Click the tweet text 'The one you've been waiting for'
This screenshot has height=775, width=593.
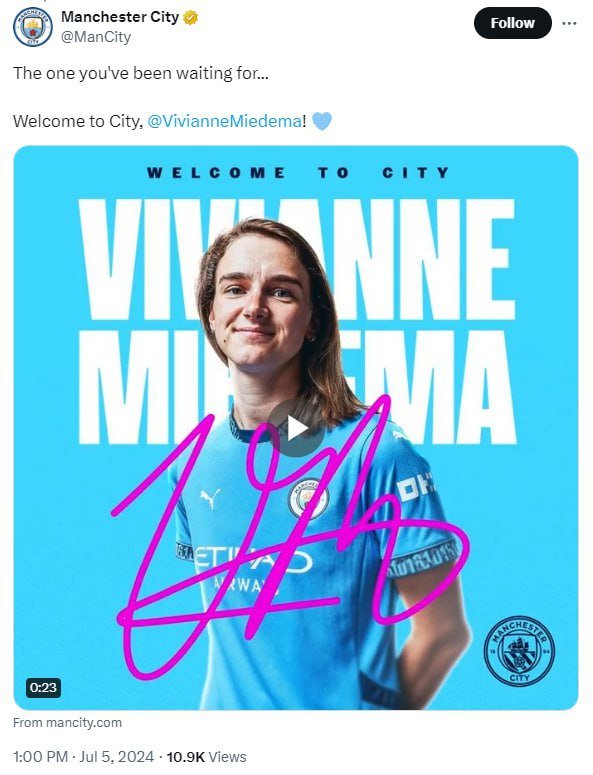(x=141, y=73)
